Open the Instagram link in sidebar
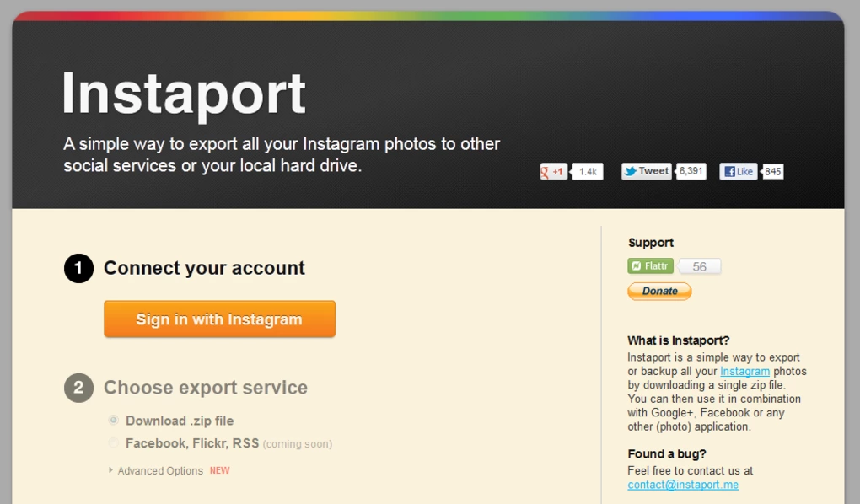This screenshot has width=860, height=504. tap(744, 372)
